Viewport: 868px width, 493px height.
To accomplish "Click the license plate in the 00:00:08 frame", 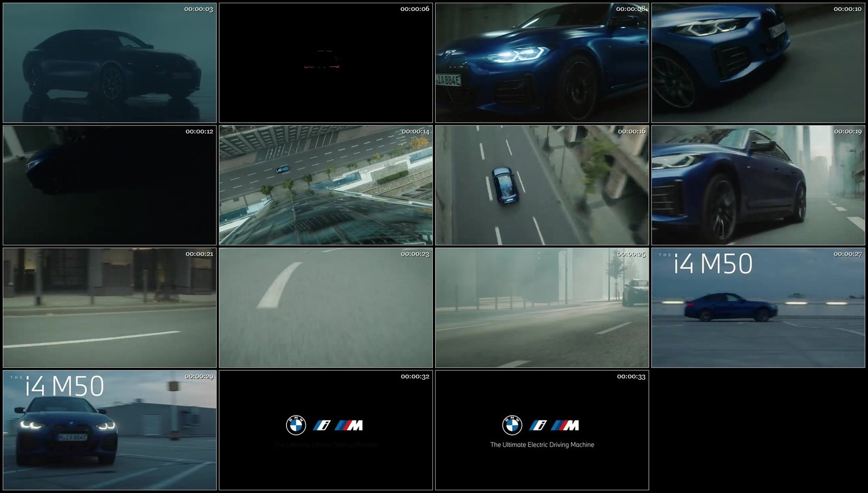I will point(448,81).
